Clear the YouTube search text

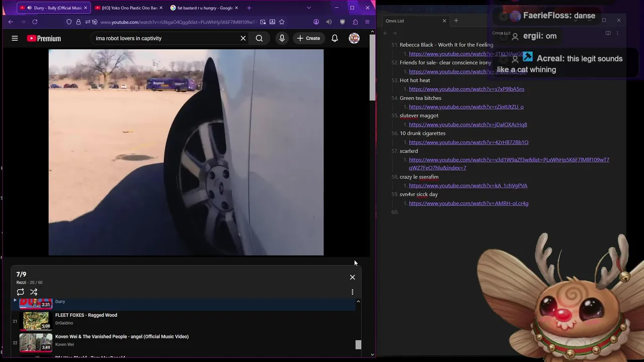(243, 38)
